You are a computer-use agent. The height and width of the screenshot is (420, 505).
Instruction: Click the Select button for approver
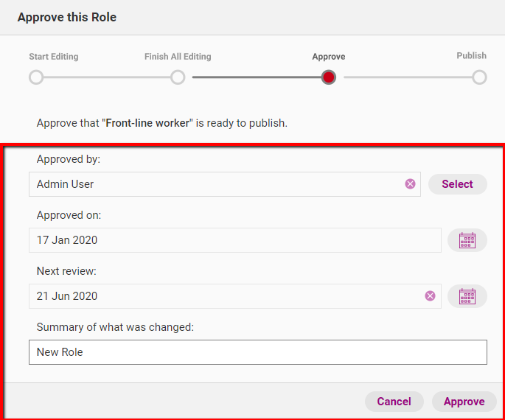point(457,184)
